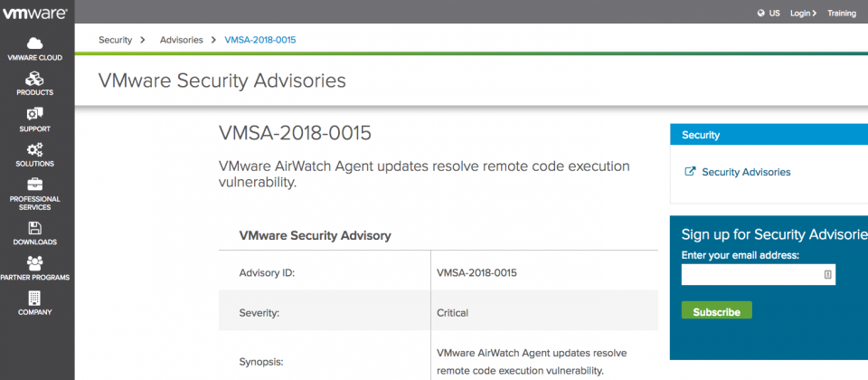Click the Support label in sidebar
868x380 pixels.
click(x=35, y=129)
